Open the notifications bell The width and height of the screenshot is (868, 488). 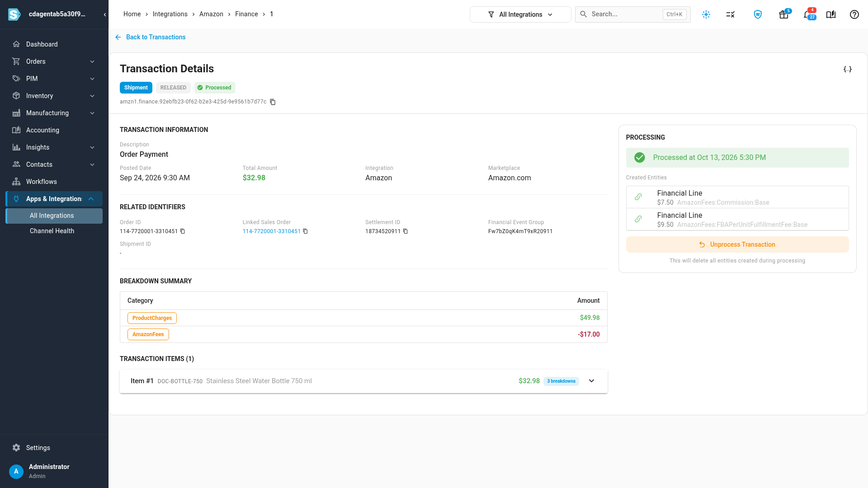point(808,14)
